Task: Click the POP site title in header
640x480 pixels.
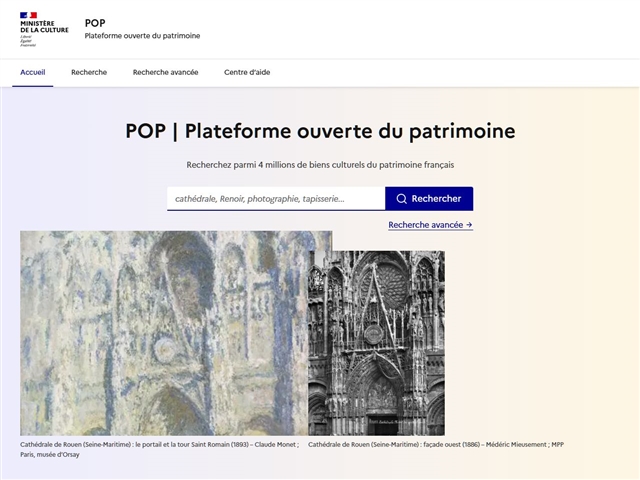Action: 95,23
